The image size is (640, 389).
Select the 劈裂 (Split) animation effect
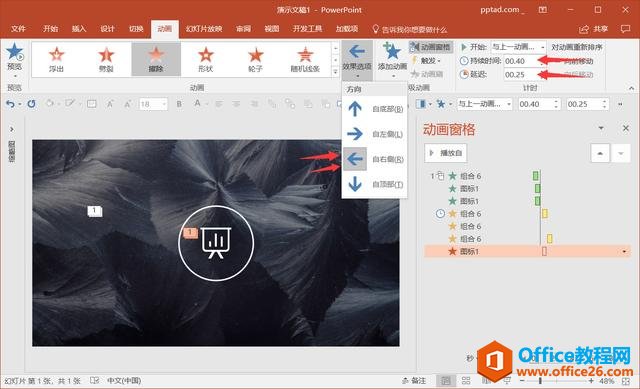click(106, 59)
